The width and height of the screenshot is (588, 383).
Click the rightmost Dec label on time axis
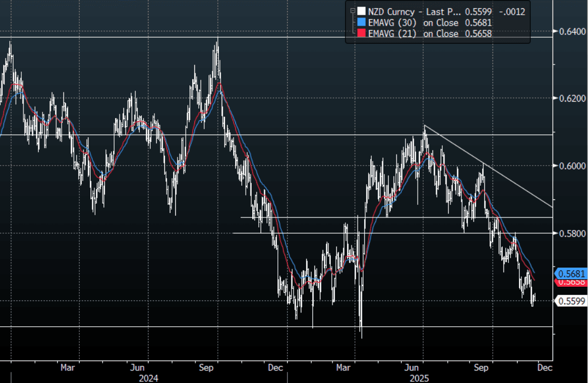pyautogui.click(x=544, y=368)
